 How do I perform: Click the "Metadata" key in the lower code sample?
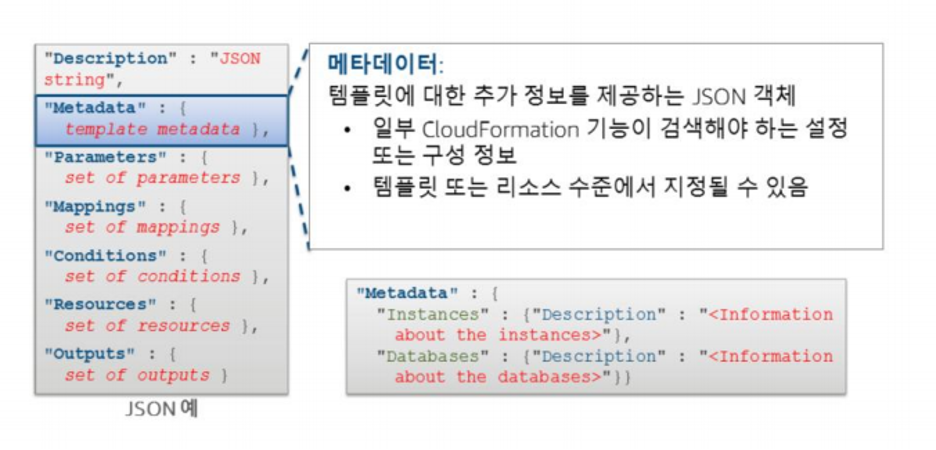pyautogui.click(x=408, y=294)
